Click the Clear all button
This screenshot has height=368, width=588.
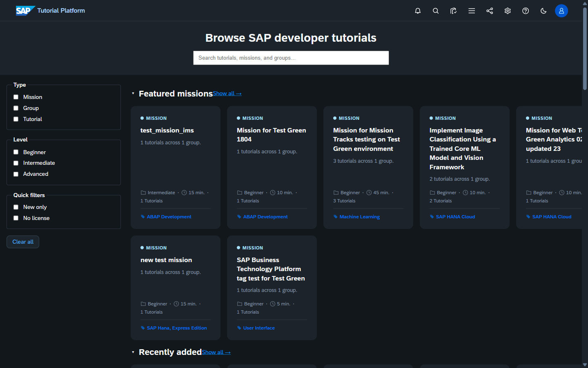[23, 242]
